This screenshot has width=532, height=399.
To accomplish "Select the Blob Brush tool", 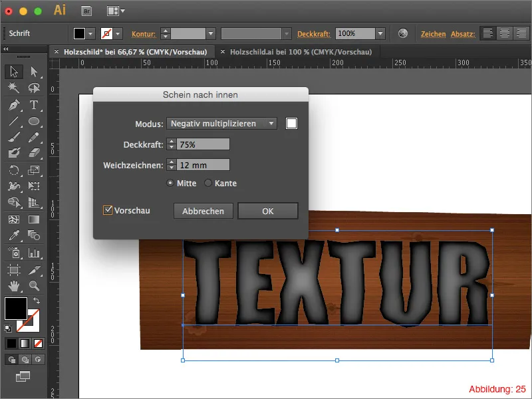I will (x=14, y=153).
